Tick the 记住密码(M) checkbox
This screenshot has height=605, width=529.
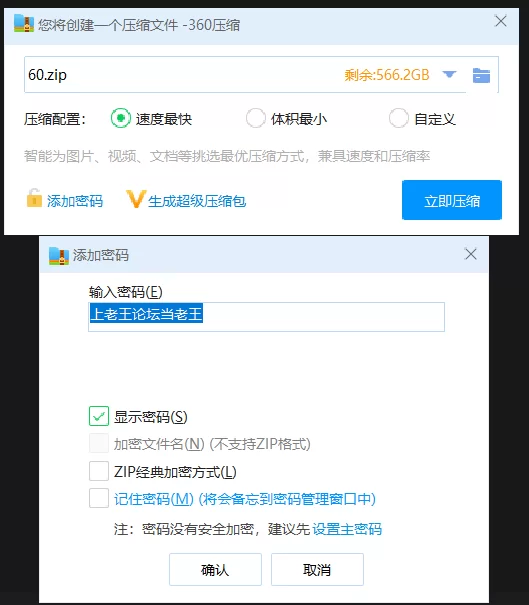coord(99,499)
